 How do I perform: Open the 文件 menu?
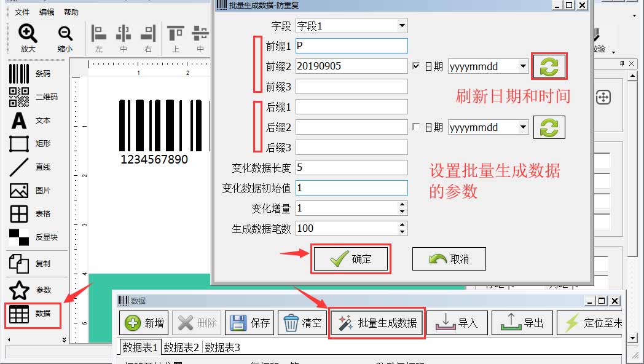pyautogui.click(x=22, y=12)
